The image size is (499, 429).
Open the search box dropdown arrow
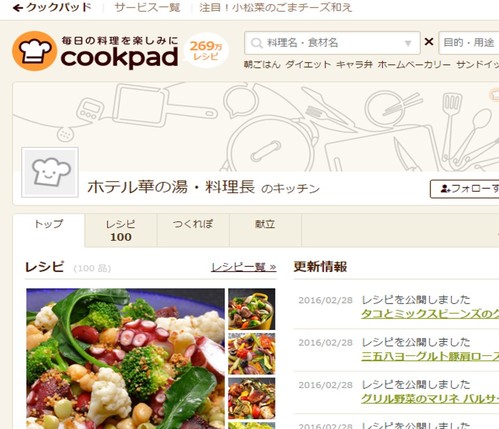tap(408, 43)
